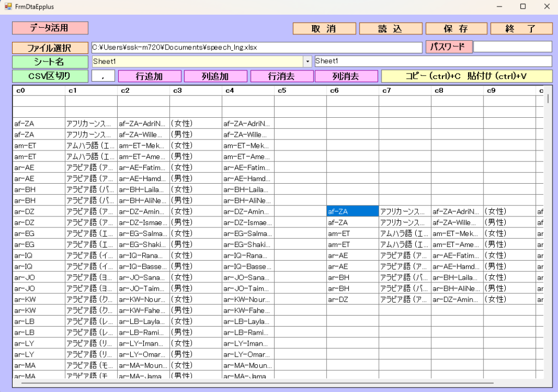Add a column with 列追加

pyautogui.click(x=215, y=76)
